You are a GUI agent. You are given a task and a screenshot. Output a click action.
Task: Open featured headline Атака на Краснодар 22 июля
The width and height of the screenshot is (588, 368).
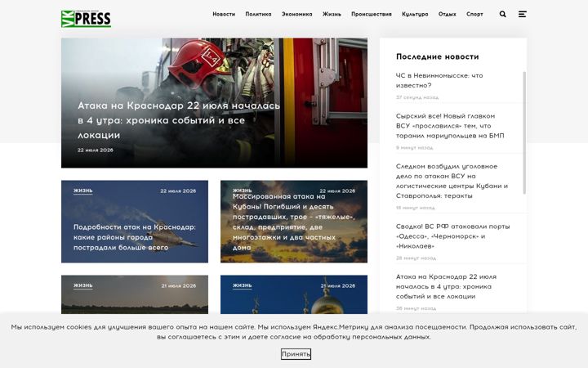pyautogui.click(x=179, y=120)
